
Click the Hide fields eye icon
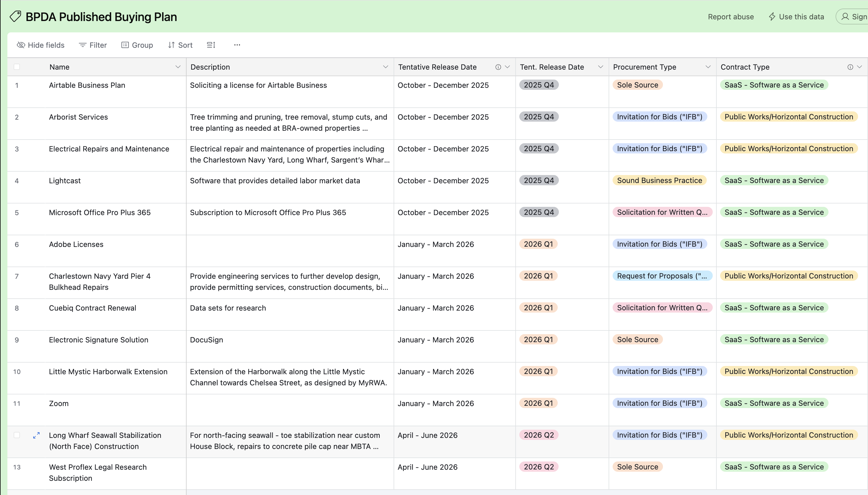pyautogui.click(x=21, y=45)
